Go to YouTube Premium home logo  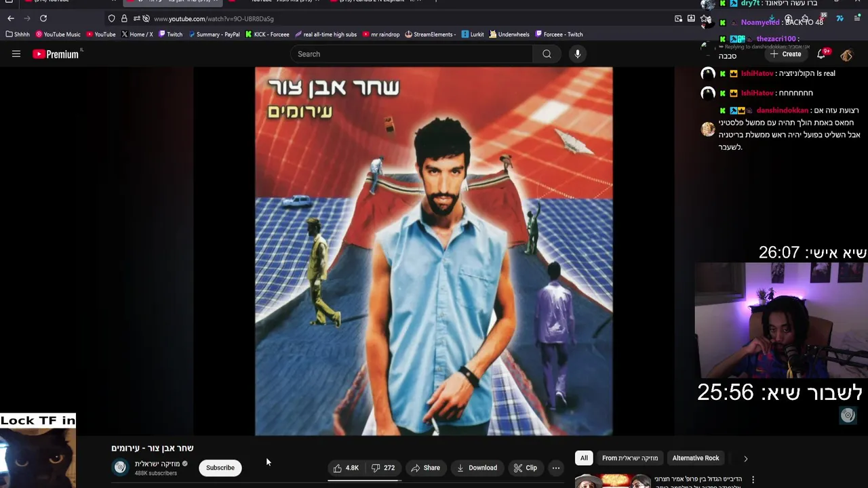coord(57,54)
